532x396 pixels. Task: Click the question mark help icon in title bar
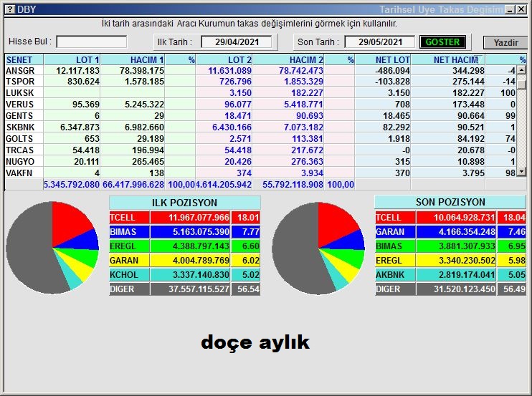pyautogui.click(x=10, y=9)
